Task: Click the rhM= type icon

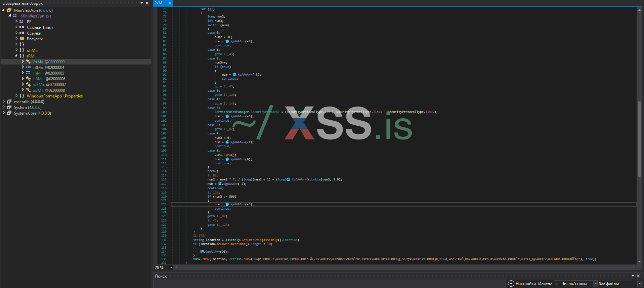Action: point(28,73)
